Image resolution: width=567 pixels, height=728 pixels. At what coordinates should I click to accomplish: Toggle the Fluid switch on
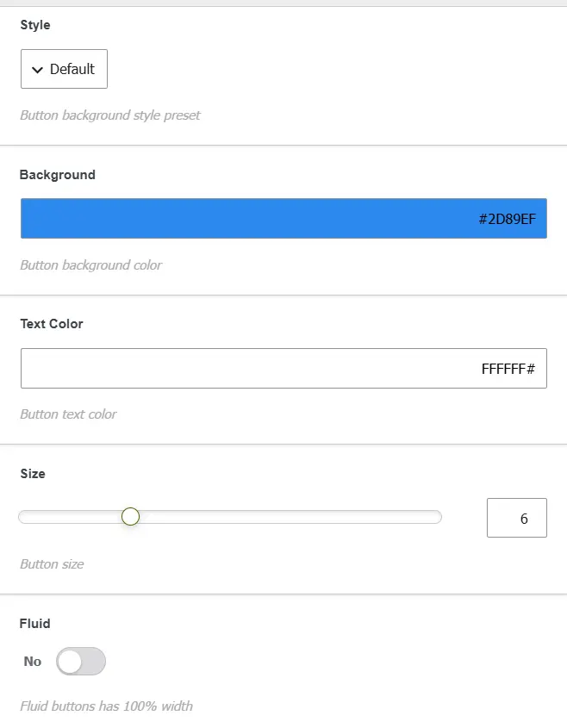(81, 661)
